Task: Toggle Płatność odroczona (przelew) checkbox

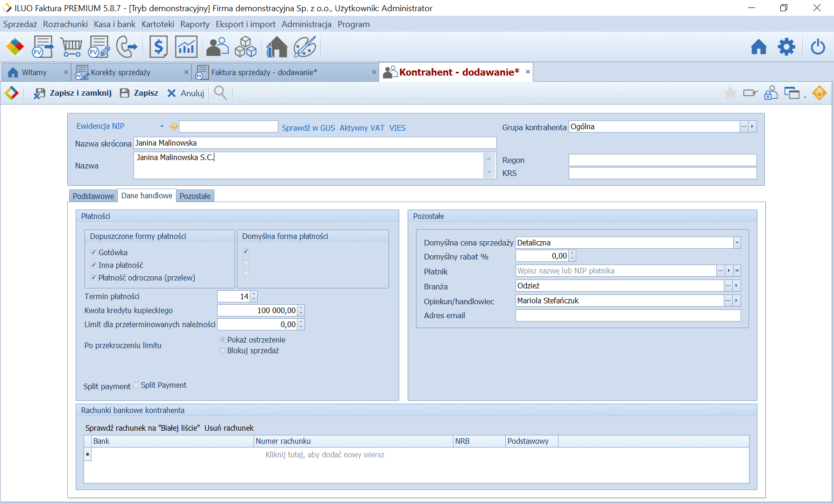Action: (x=93, y=278)
